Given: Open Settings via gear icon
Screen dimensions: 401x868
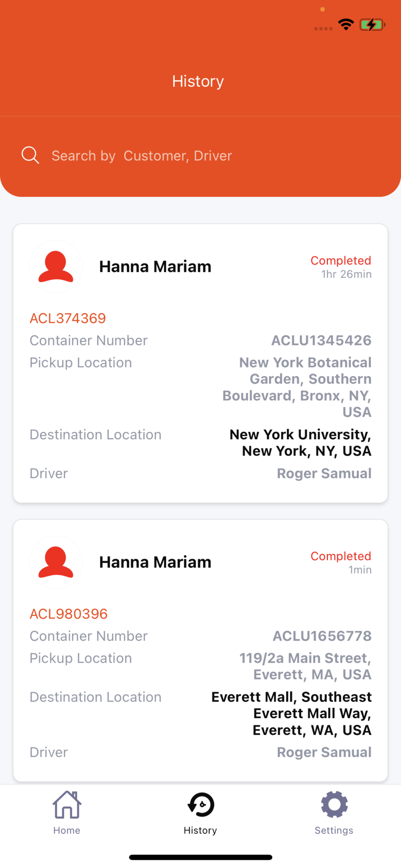Looking at the screenshot, I should pyautogui.click(x=334, y=804).
